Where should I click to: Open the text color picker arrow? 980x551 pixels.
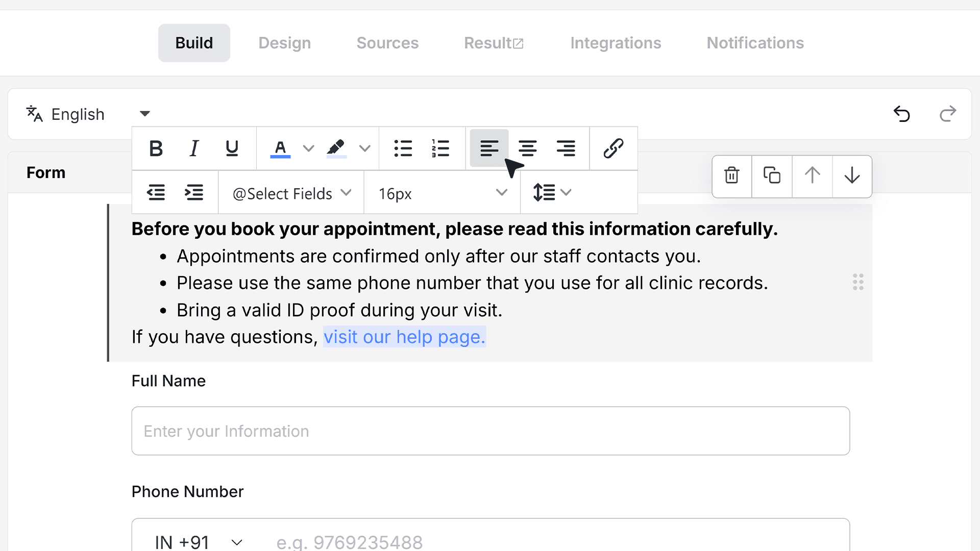[308, 148]
